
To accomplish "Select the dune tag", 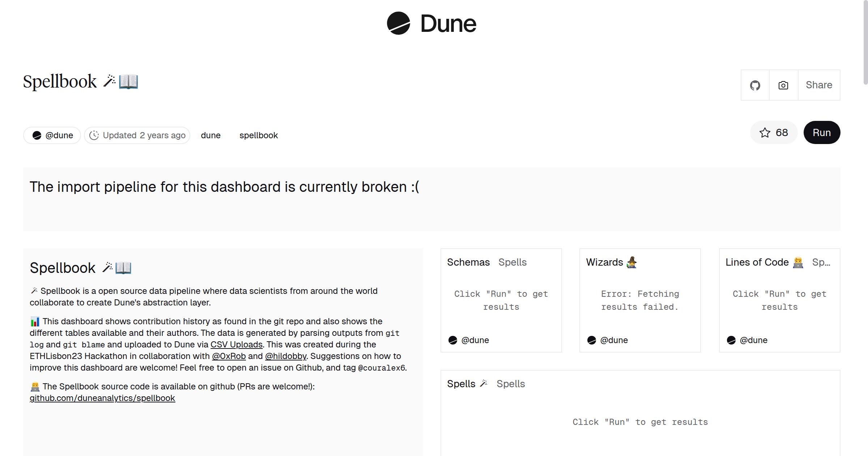I will tap(210, 135).
